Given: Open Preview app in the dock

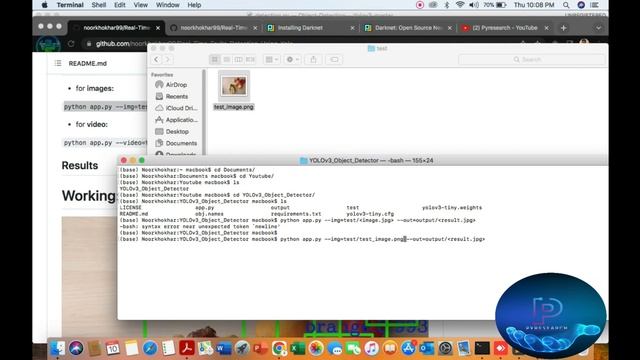Looking at the screenshot, I should coord(464,348).
